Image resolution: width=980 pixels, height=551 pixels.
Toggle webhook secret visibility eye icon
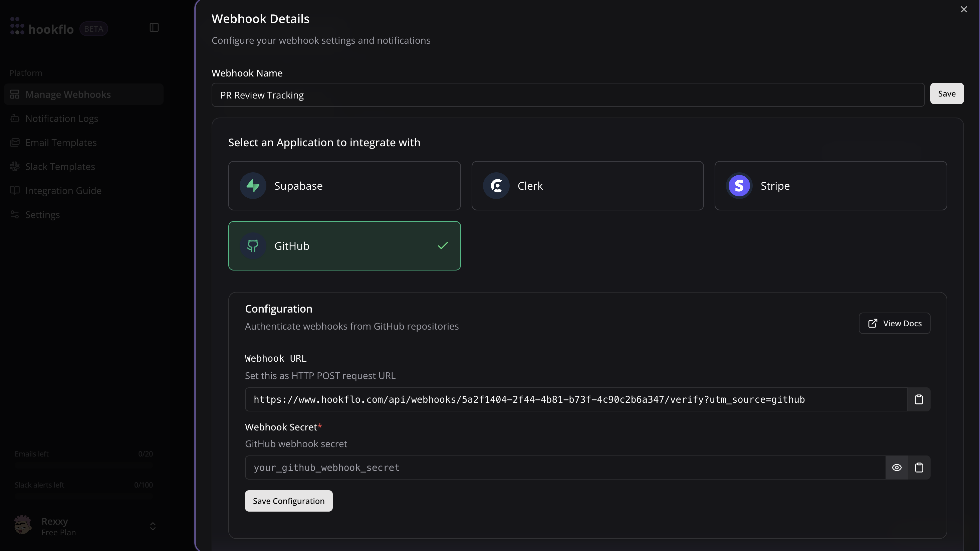pos(896,467)
